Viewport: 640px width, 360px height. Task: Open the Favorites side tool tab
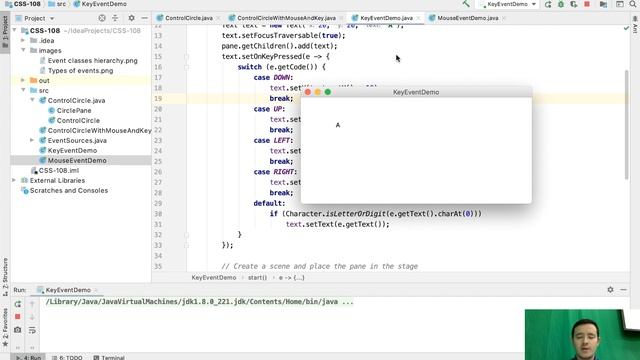pos(5,327)
